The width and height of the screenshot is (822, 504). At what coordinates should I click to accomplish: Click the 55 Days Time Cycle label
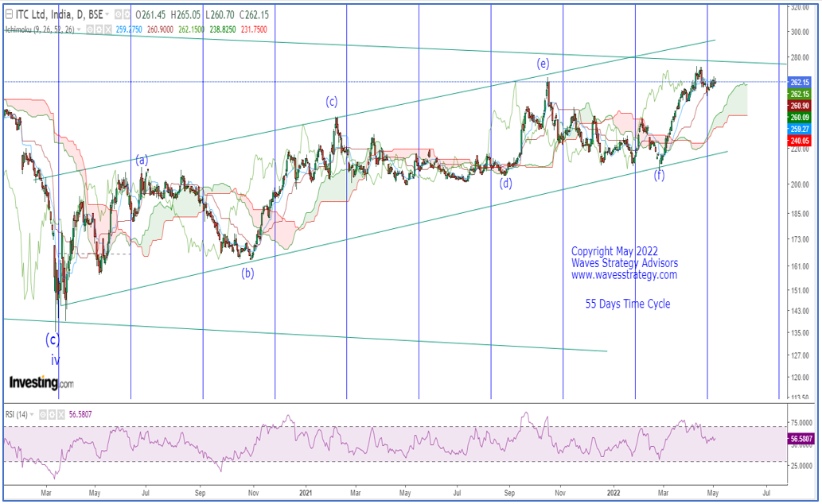pos(628,304)
